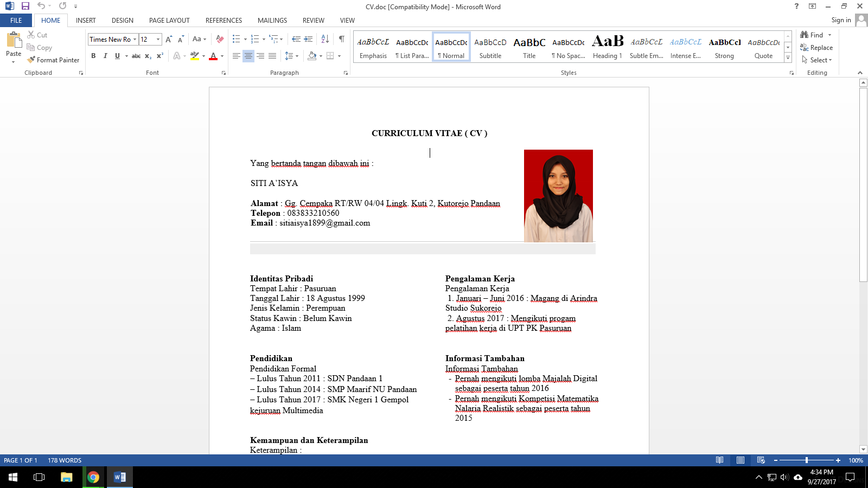
Task: Launch Google Chrome from the taskbar
Action: point(93,477)
